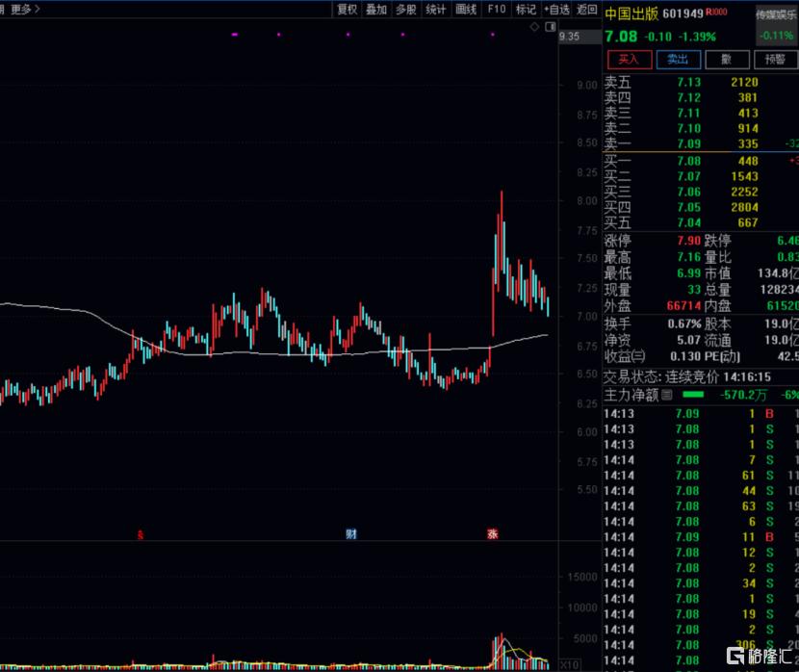Open F10 company info
Viewport: 799px width, 672px height.
pyautogui.click(x=497, y=10)
